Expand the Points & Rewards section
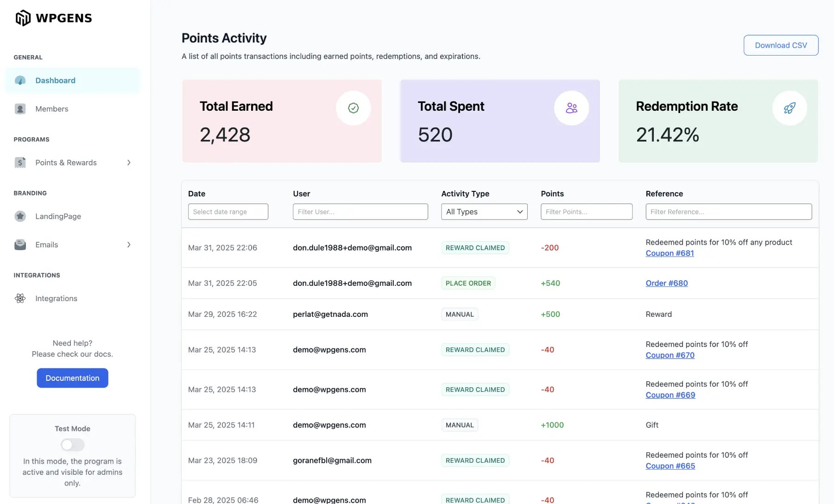The image size is (834, 504). point(129,163)
